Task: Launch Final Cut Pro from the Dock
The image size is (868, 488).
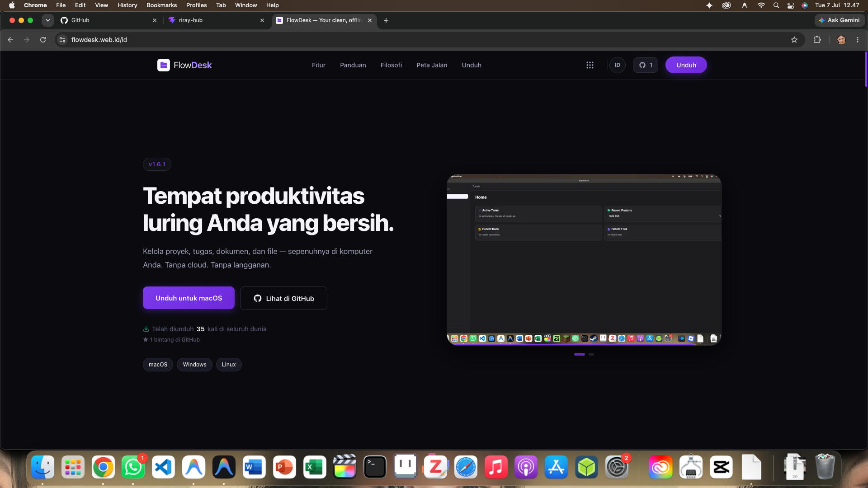Action: point(345,467)
